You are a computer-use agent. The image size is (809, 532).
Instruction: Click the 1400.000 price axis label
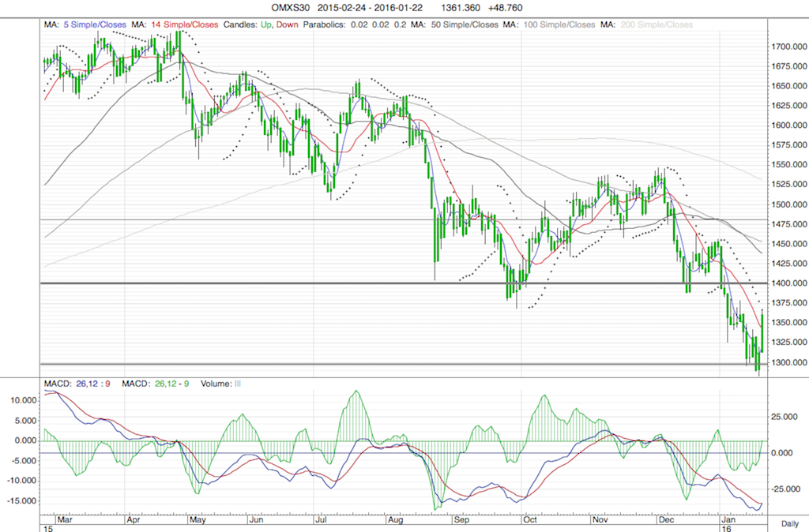coord(787,283)
